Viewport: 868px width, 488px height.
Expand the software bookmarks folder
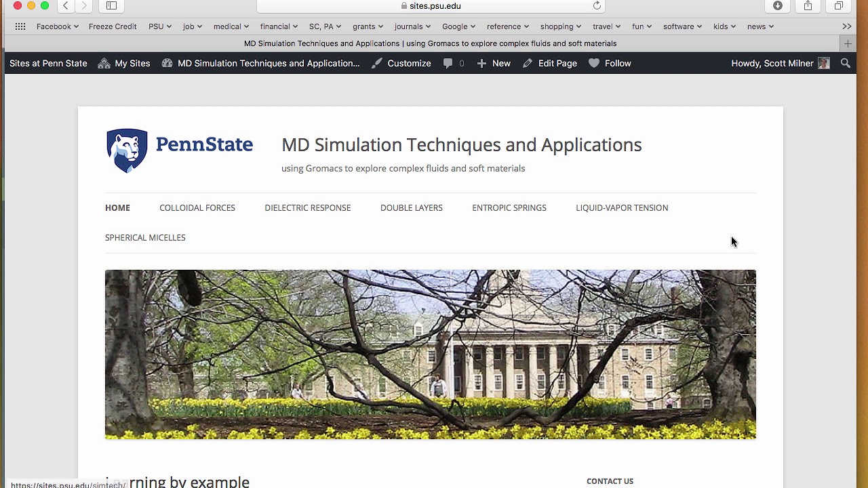click(682, 26)
